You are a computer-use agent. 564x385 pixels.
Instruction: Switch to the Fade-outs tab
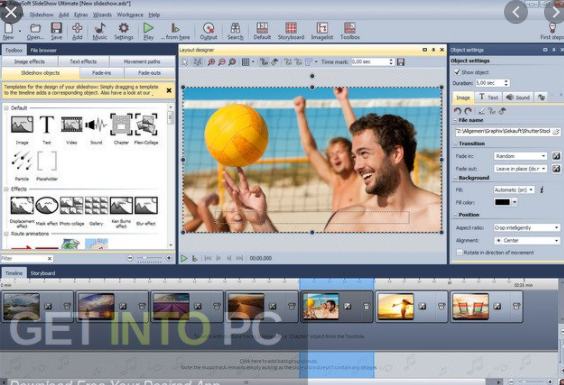[149, 73]
